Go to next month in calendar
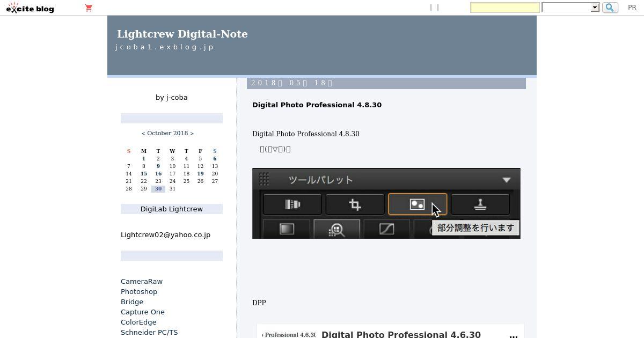 [x=192, y=133]
